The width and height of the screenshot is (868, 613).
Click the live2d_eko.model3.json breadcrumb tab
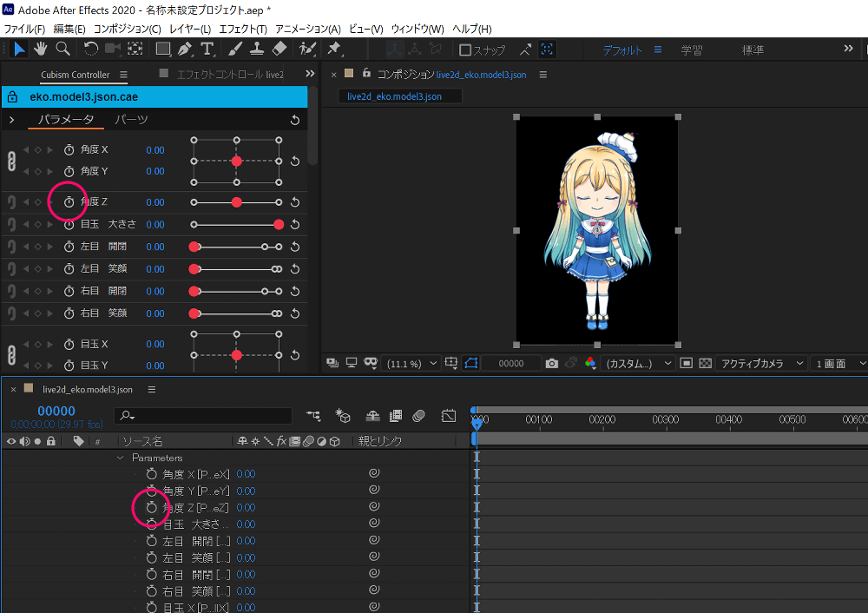click(x=399, y=96)
